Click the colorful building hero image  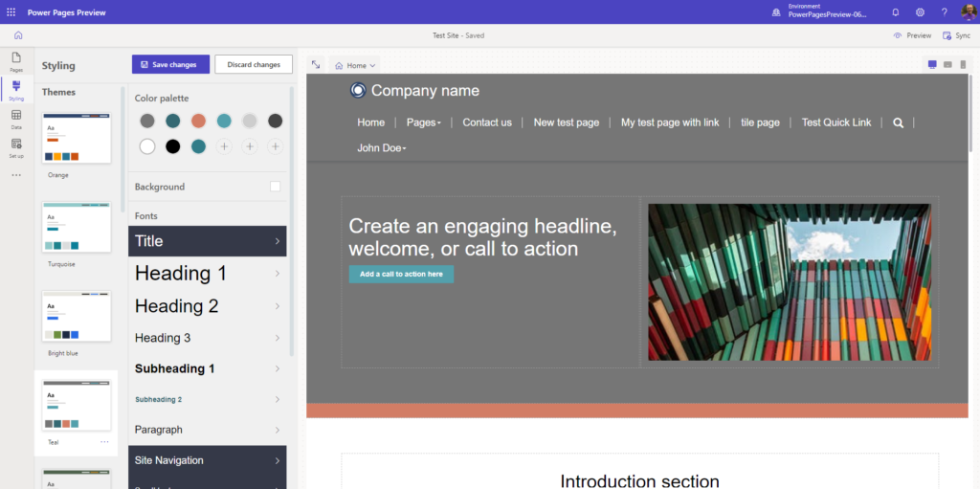[790, 282]
